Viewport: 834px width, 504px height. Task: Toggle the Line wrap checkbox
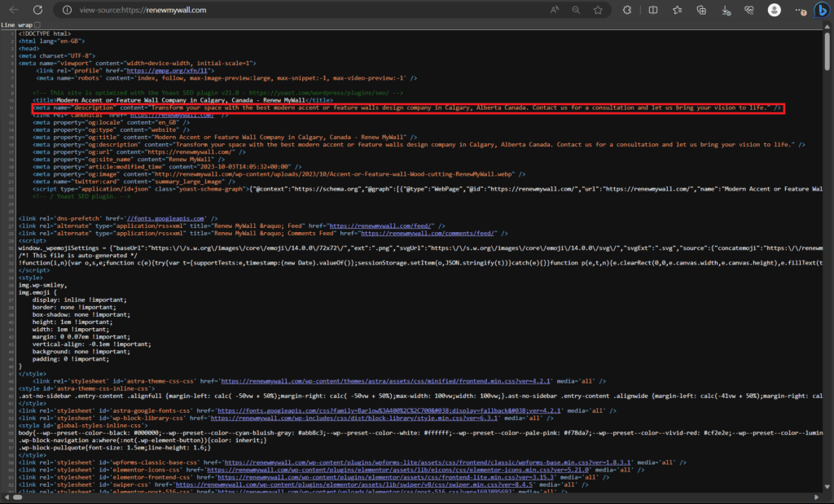[37, 25]
